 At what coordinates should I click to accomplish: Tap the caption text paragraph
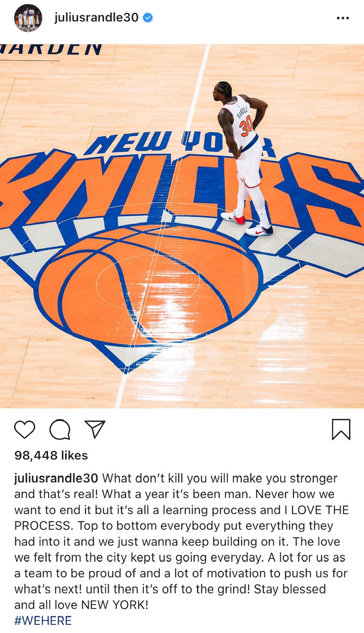coord(182,542)
